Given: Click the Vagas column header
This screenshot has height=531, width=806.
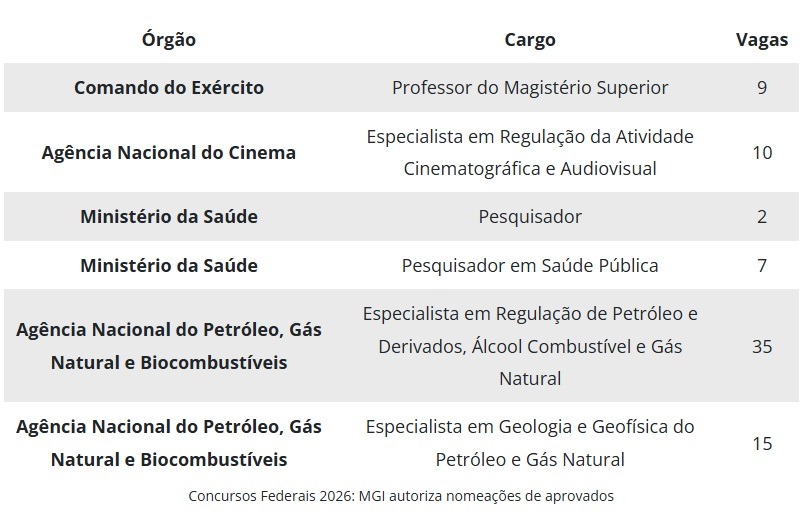Looking at the screenshot, I should pos(762,40).
